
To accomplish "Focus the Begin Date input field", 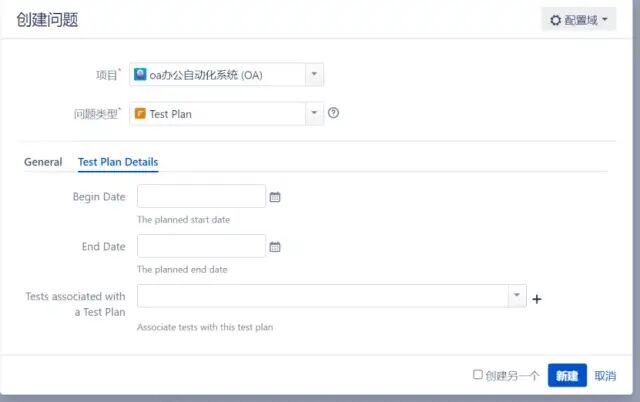I will pos(201,196).
